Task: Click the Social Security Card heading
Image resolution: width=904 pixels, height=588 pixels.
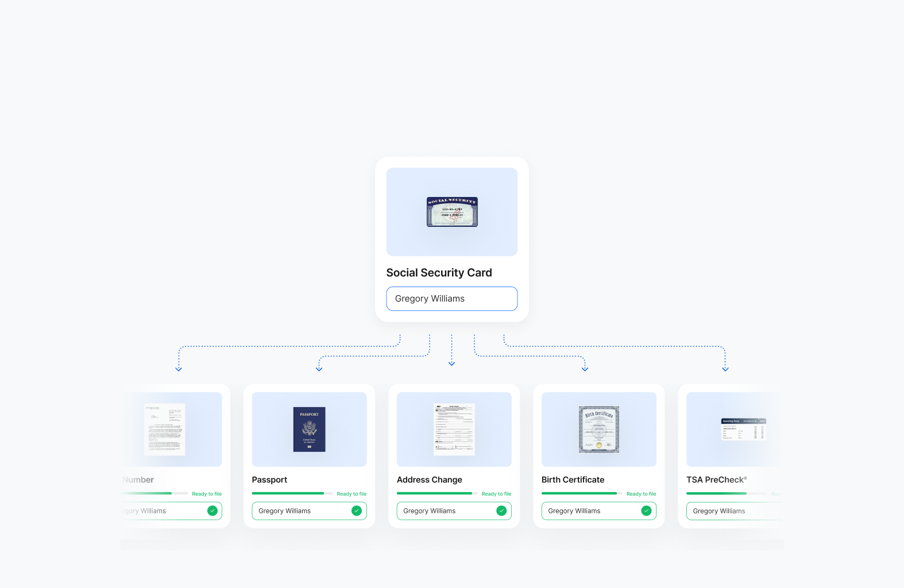Action: [x=439, y=273]
